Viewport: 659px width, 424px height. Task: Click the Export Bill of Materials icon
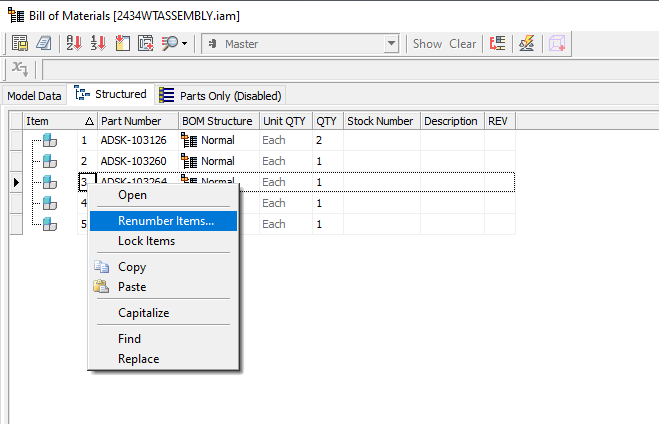(x=20, y=43)
